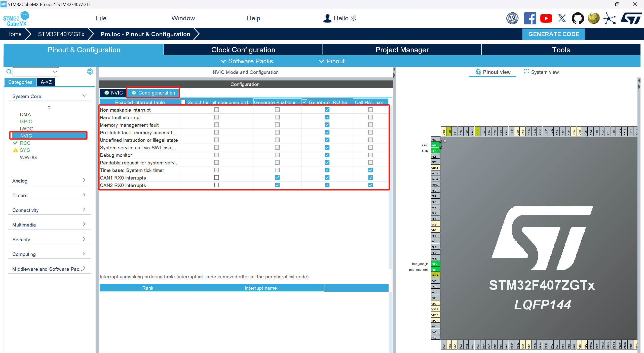Screen dimensions: 644x353
Task: Select DMA in System Core list
Action: [x=25, y=114]
